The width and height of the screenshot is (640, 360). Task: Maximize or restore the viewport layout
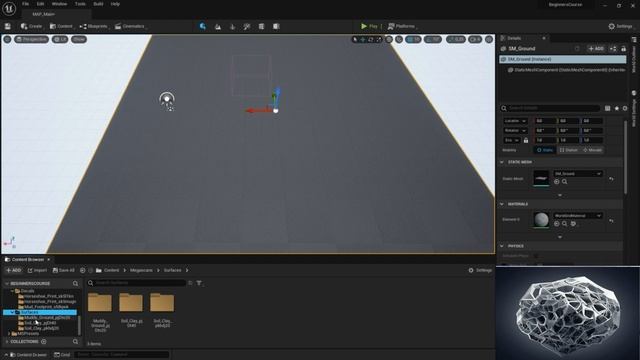(x=489, y=40)
